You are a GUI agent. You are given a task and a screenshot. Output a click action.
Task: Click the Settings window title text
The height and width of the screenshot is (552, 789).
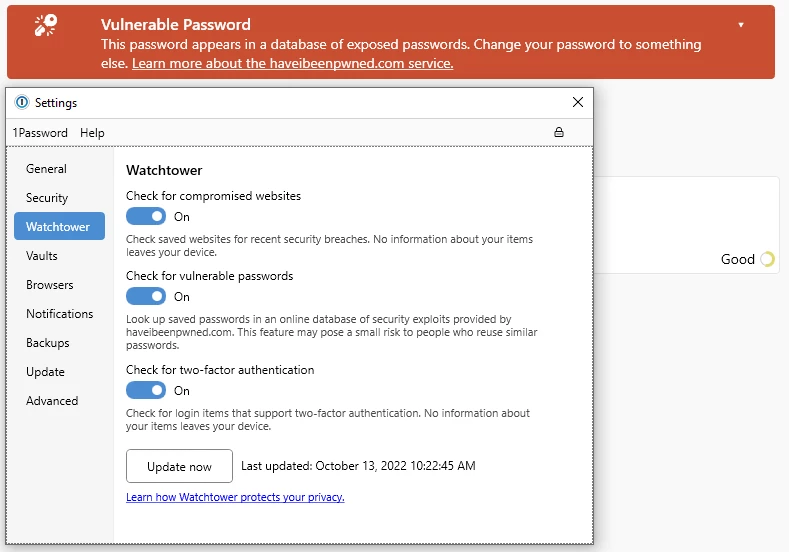(56, 103)
